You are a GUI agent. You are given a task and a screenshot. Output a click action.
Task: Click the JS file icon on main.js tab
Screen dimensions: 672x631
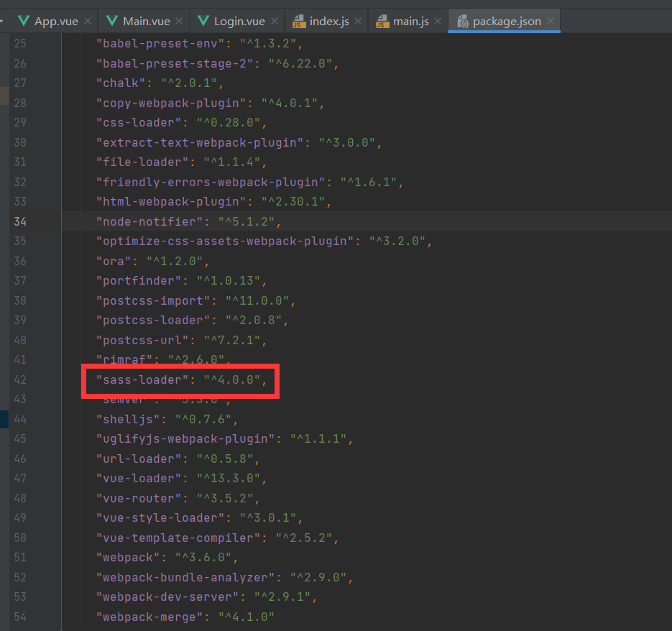coord(382,21)
